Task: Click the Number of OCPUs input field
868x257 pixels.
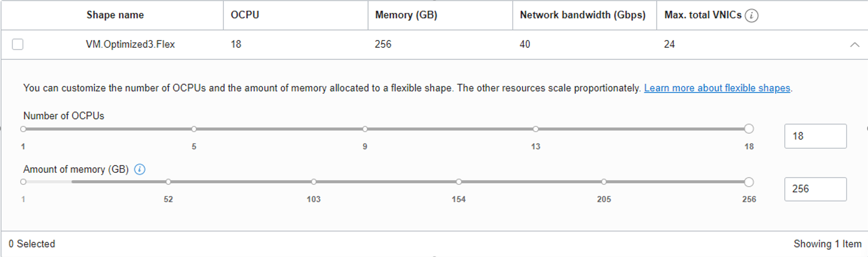Action: pos(815,136)
